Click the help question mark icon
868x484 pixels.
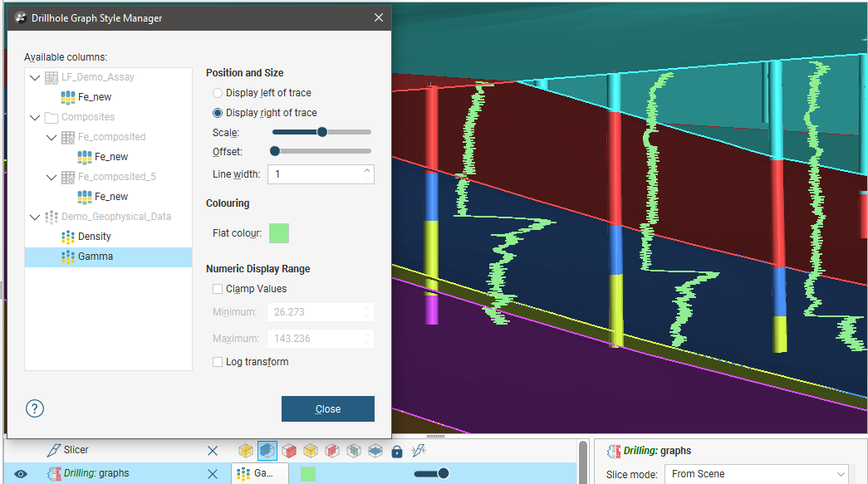pos(35,408)
